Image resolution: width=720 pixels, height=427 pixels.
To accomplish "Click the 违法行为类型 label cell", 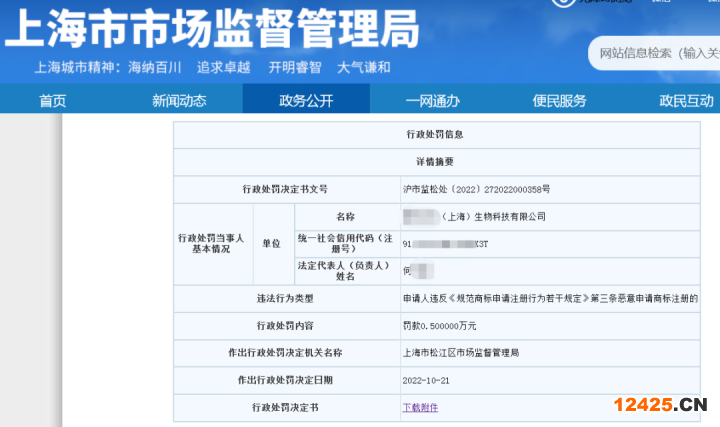I will (287, 298).
